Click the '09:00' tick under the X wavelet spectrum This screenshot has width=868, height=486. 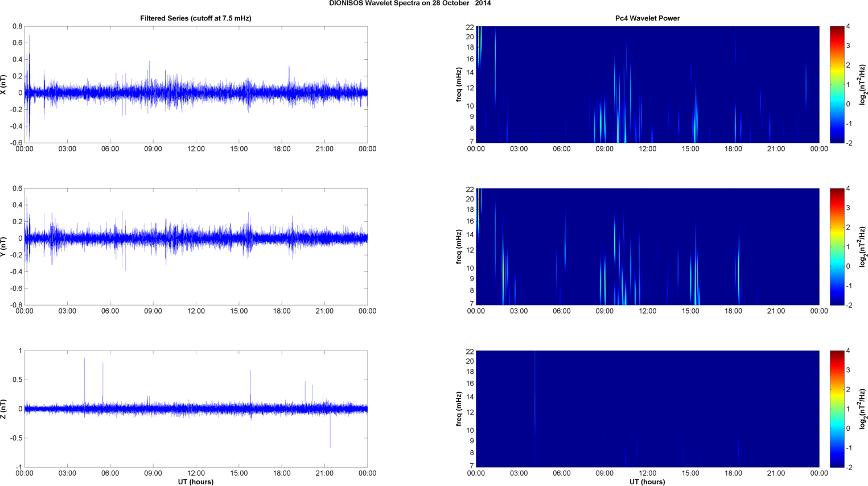(604, 149)
